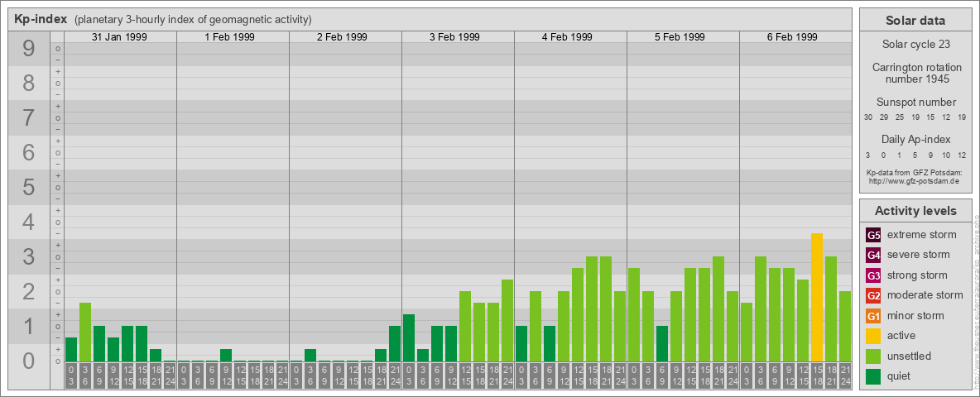
Task: Click the sunspot value "30"
Action: (868, 117)
